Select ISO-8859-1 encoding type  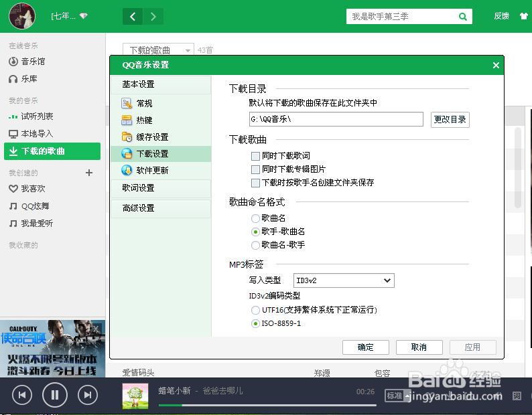coord(255,323)
